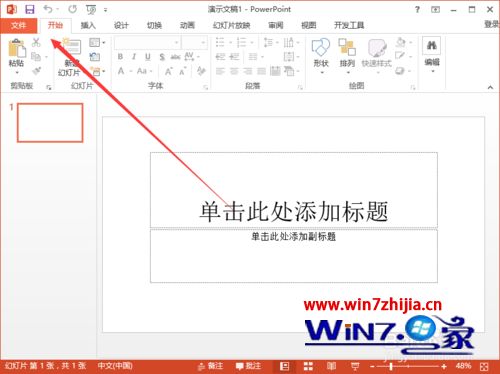The height and width of the screenshot is (374, 500).
Task: Click the Arrange (排列) icon
Action: click(347, 47)
